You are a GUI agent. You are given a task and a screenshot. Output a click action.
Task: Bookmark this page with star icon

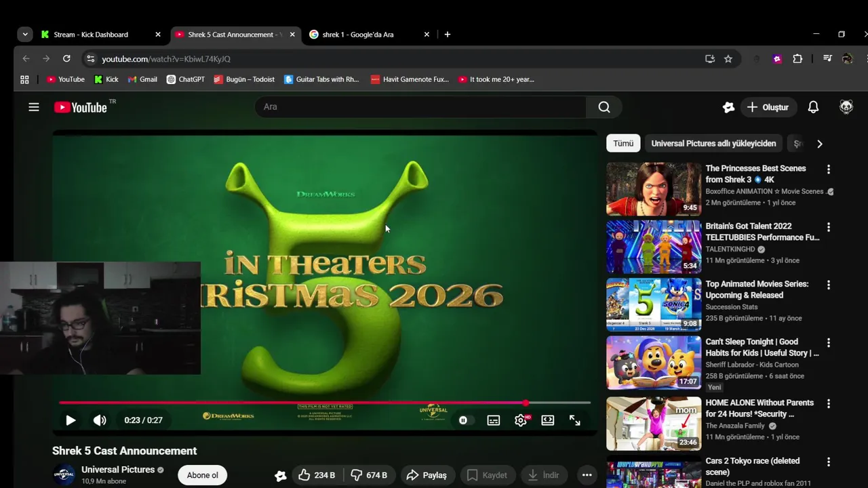click(728, 59)
